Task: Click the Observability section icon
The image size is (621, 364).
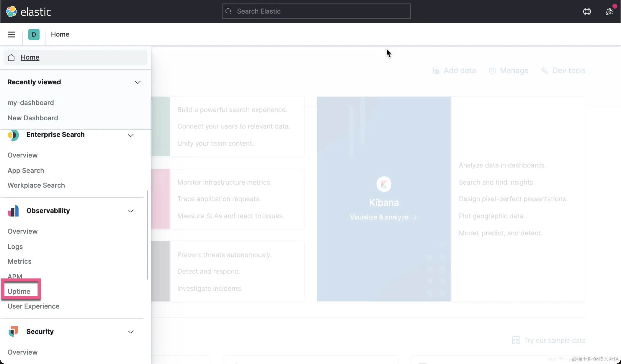Action: click(x=13, y=211)
